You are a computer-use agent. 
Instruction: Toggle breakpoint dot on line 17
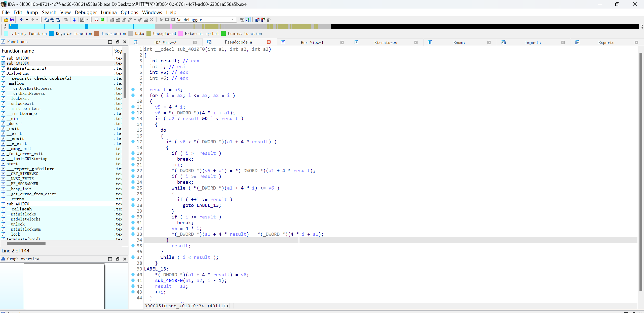point(133,142)
